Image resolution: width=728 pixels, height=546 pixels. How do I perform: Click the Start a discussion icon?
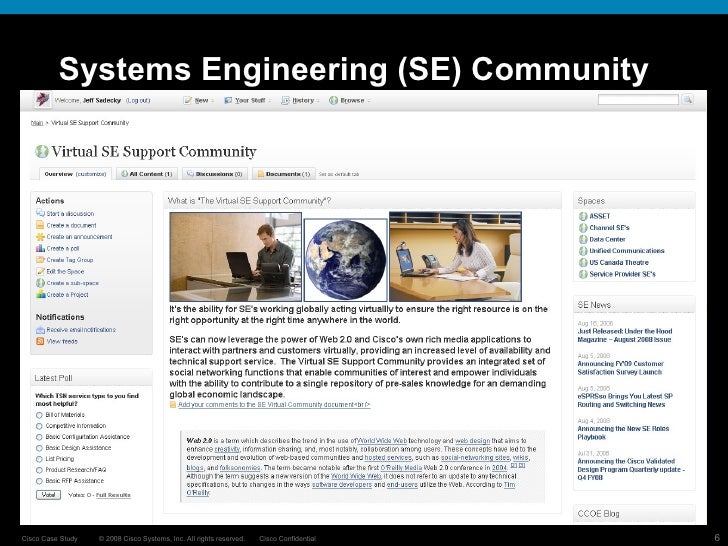pos(40,214)
